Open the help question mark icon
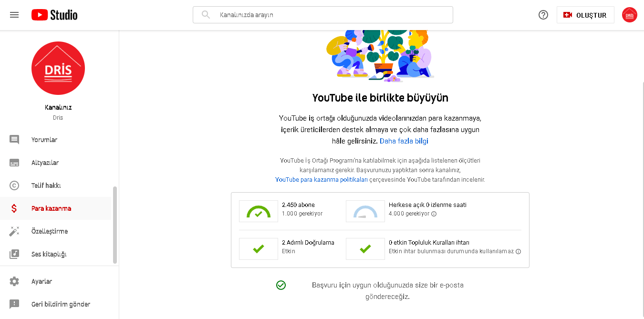The width and height of the screenshot is (644, 319). 543,15
